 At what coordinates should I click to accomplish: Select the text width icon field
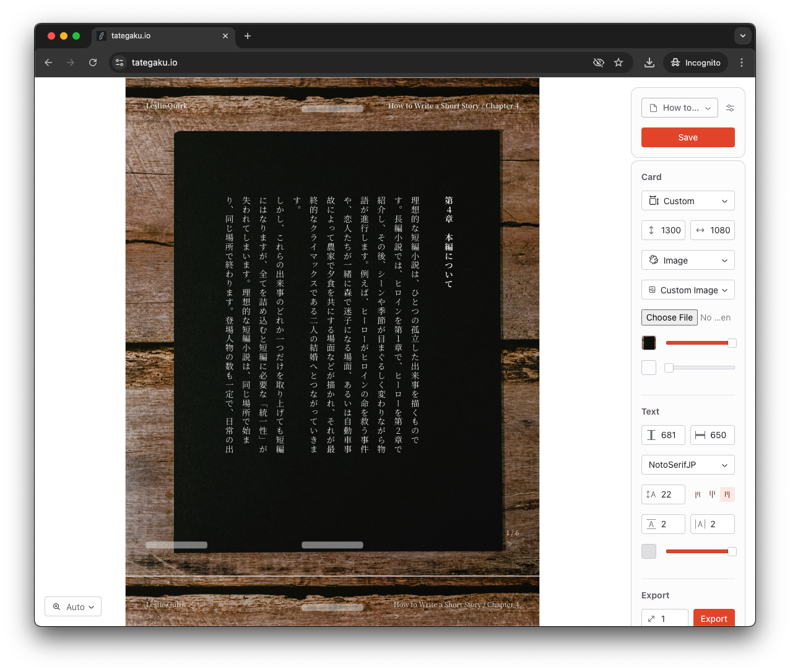(713, 435)
